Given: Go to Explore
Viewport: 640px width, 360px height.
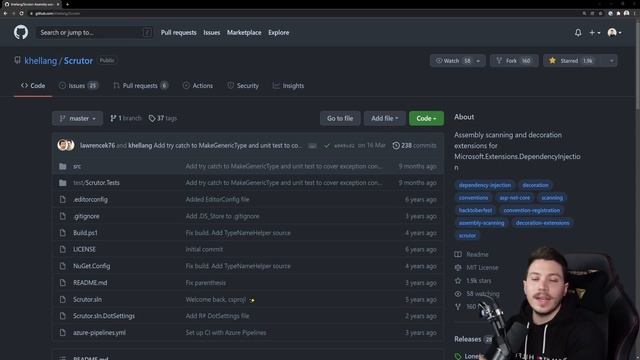Looking at the screenshot, I should pyautogui.click(x=278, y=33).
